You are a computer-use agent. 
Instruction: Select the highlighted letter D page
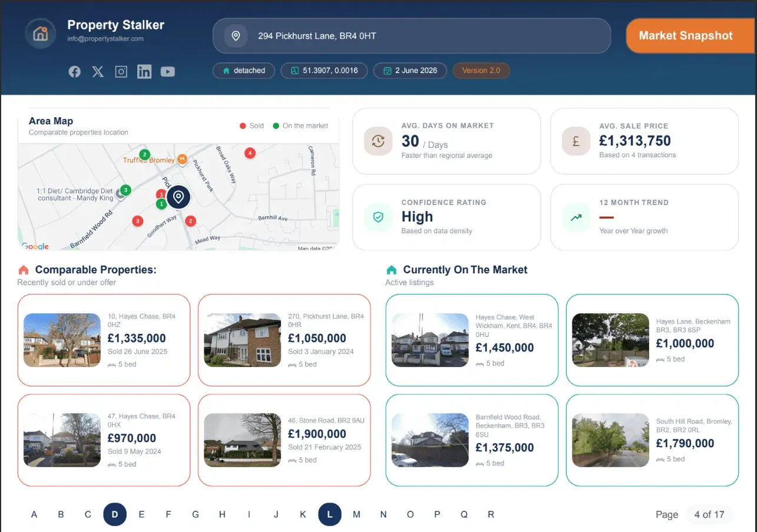pos(115,514)
